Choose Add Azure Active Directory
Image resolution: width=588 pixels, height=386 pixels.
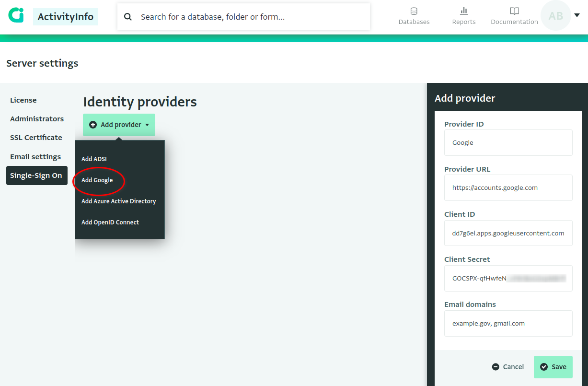point(120,201)
